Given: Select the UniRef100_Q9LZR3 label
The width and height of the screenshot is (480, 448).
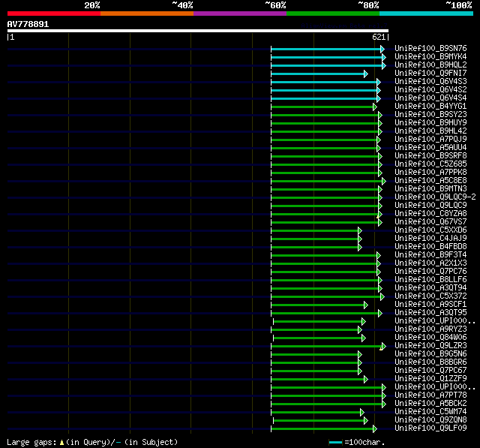Looking at the screenshot, I should click(430, 346).
